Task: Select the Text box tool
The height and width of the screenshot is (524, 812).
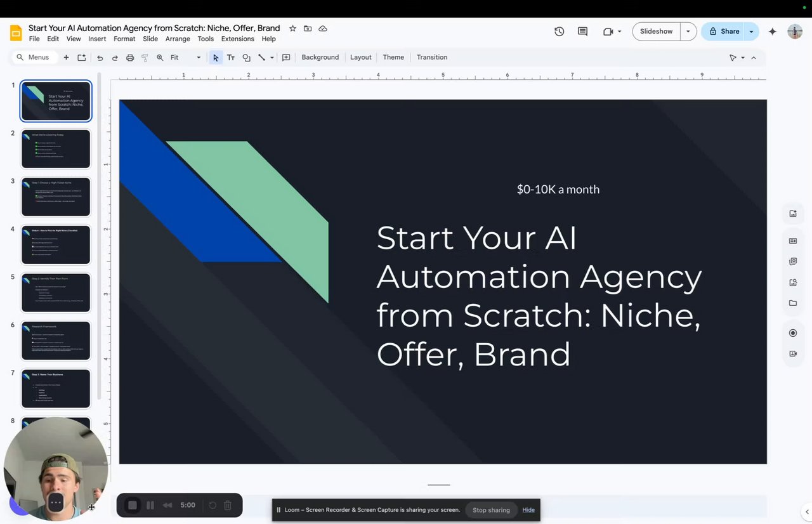Action: [231, 58]
